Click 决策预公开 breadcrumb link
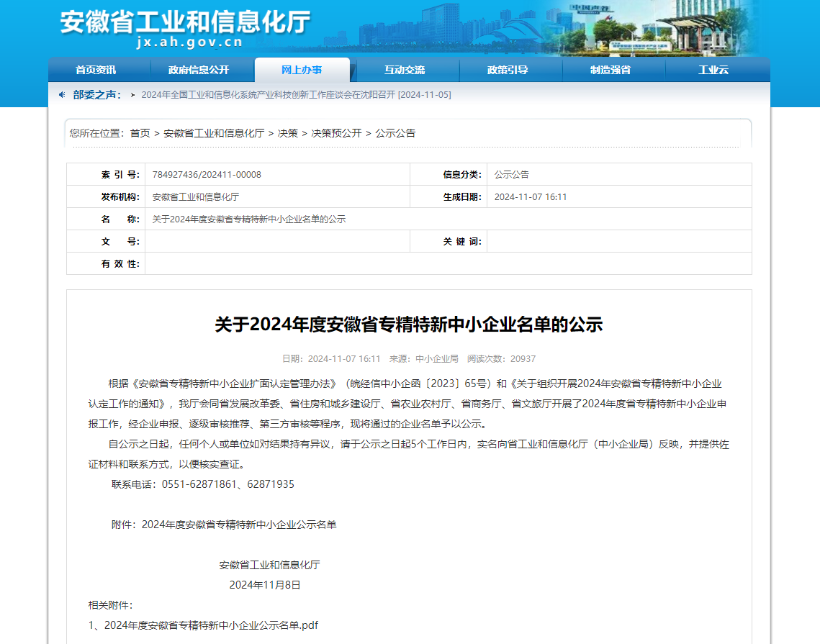Image resolution: width=820 pixels, height=644 pixels. coord(336,133)
